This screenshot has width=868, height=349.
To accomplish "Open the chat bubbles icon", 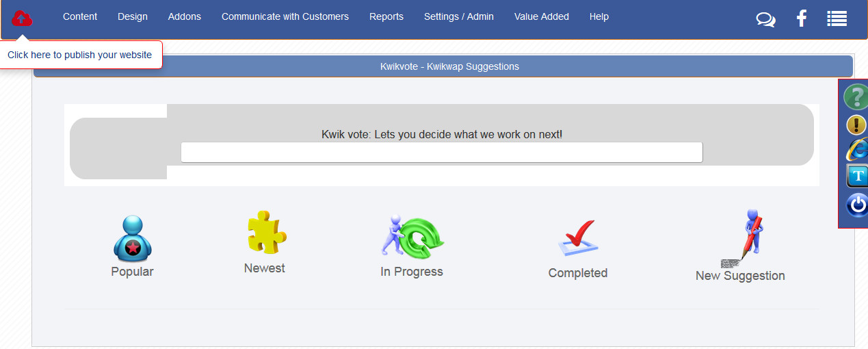I will point(766,19).
